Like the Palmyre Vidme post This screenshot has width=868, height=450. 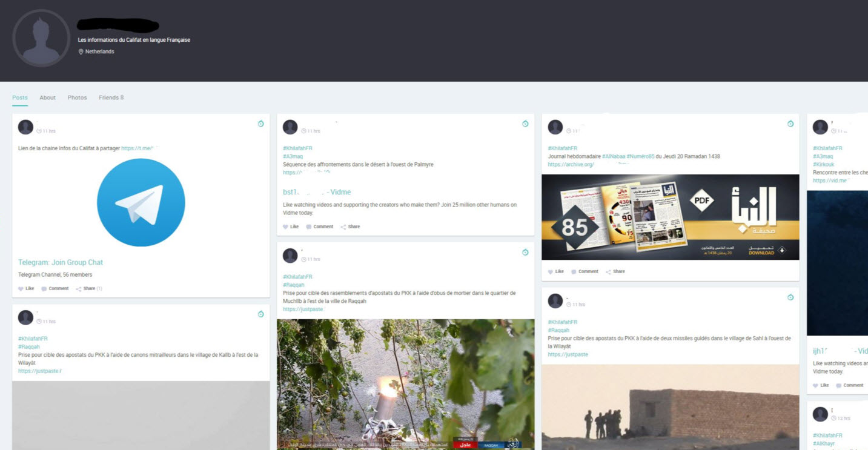(x=291, y=227)
